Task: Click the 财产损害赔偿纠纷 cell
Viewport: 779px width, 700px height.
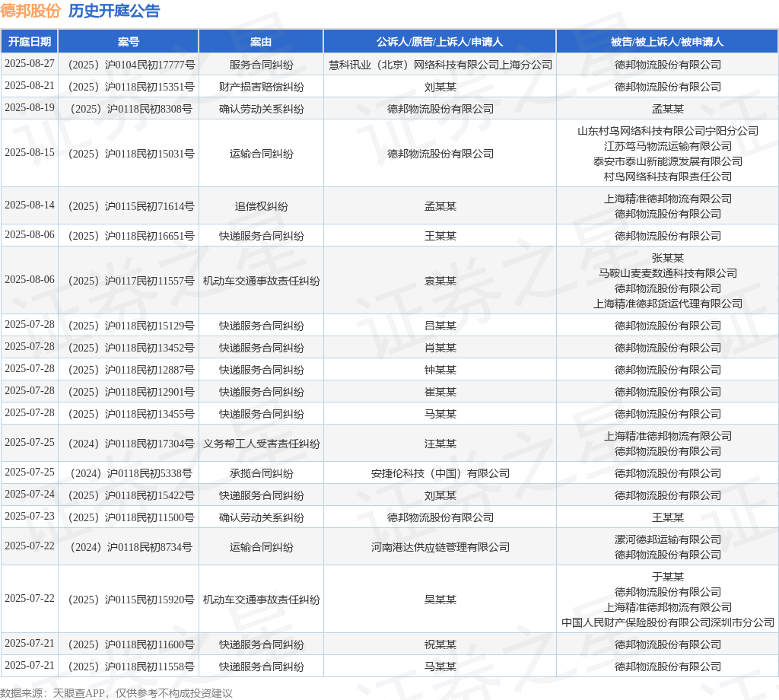Action: click(262, 87)
